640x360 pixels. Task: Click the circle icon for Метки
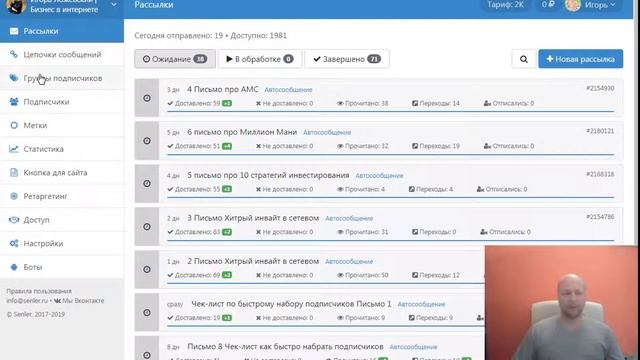pos(14,125)
